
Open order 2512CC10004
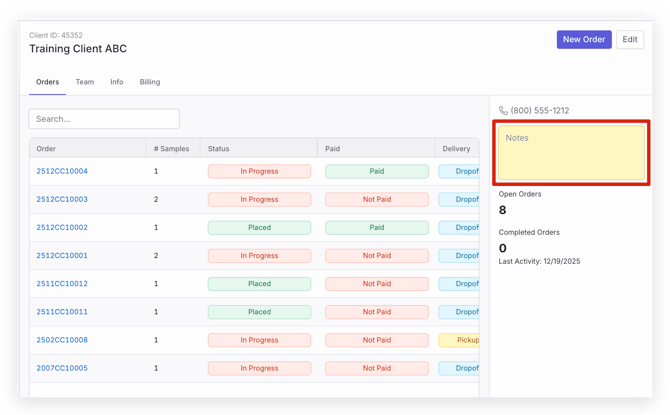[x=62, y=172]
